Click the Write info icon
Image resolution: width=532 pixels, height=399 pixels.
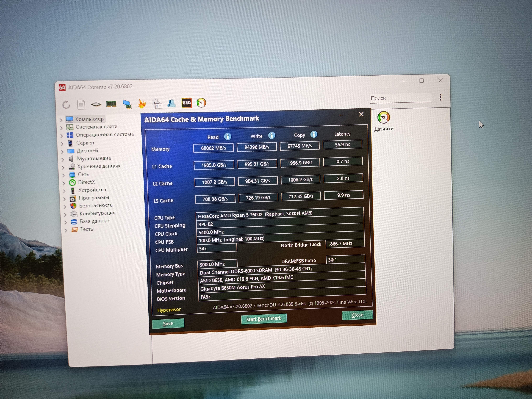(271, 136)
